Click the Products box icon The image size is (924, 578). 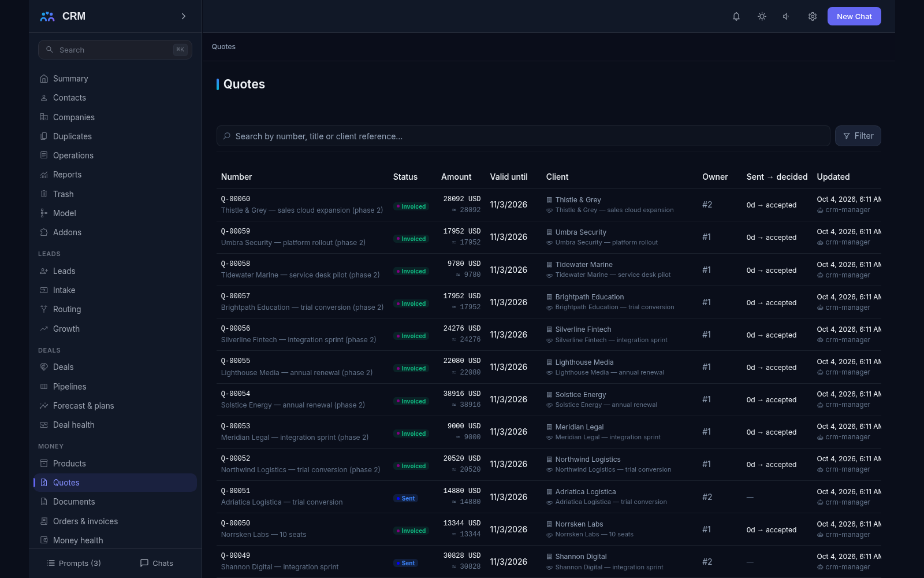pyautogui.click(x=44, y=464)
